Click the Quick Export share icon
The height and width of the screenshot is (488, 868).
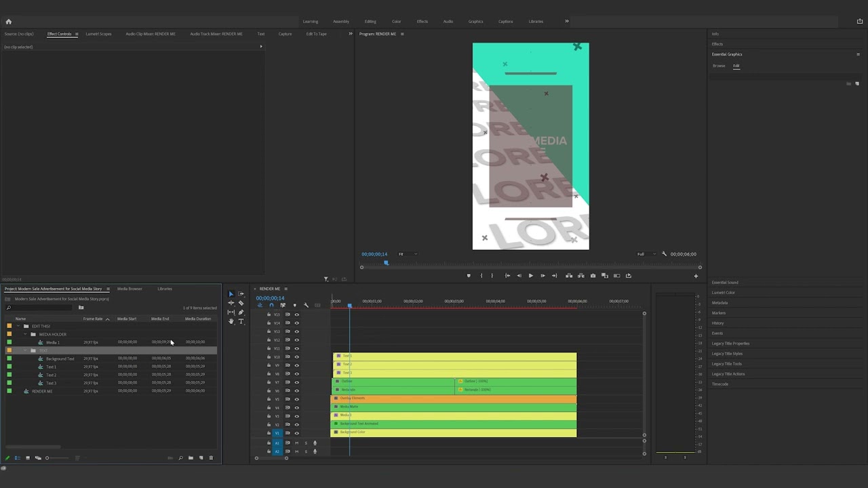coord(860,21)
